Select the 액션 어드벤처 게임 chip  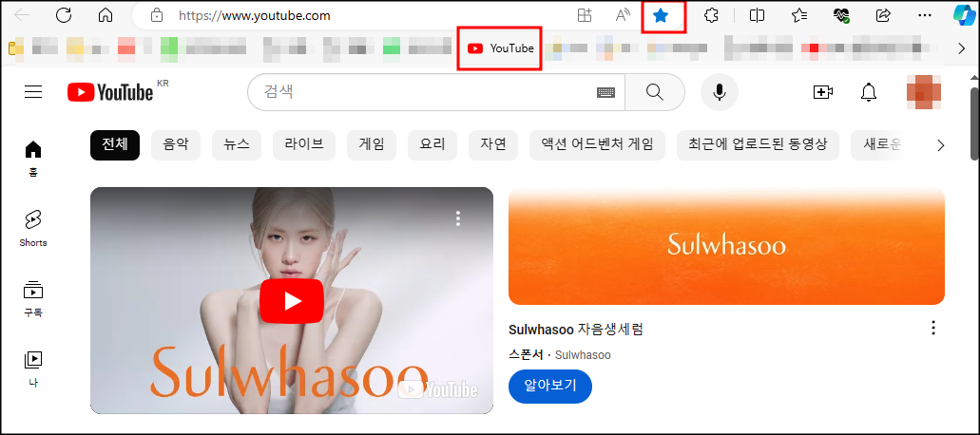pyautogui.click(x=597, y=145)
